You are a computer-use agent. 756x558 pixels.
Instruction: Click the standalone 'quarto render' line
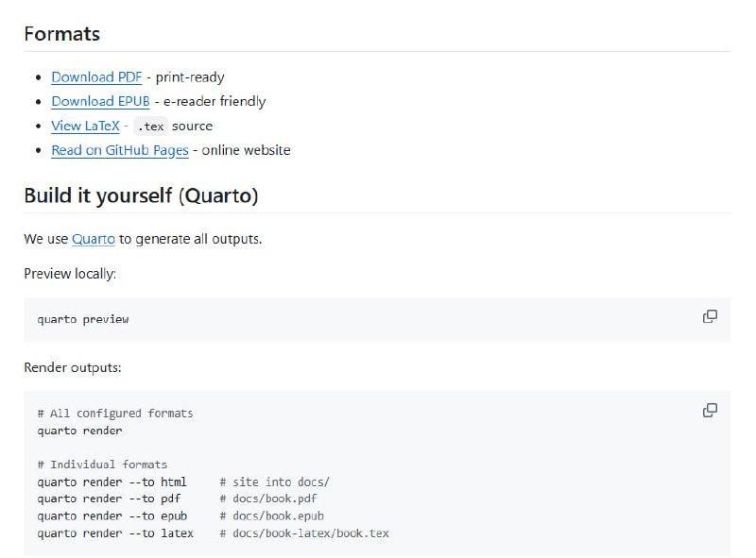tap(79, 431)
